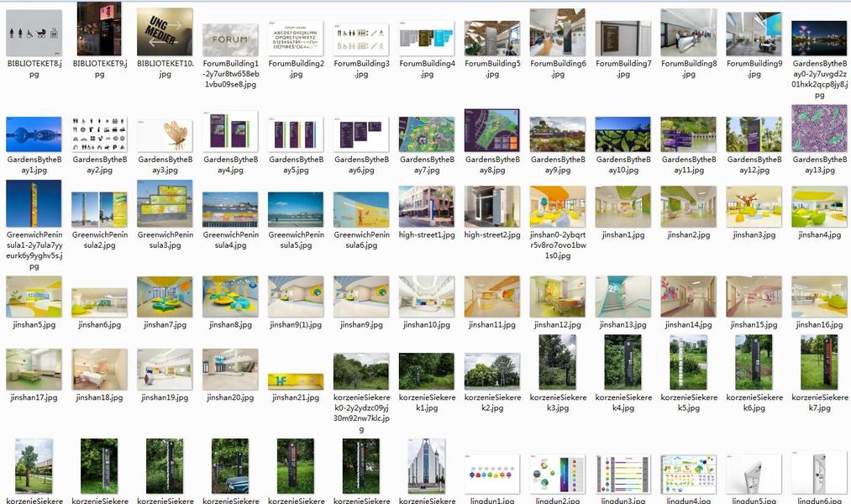Select the ForumBuilding8.jpg thumbnail
This screenshot has height=504, width=851.
(689, 33)
